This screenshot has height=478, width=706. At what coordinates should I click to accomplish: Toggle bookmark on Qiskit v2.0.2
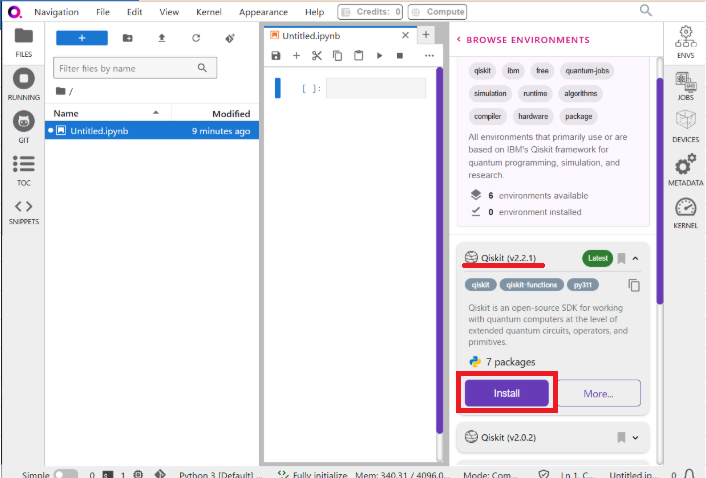[621, 437]
